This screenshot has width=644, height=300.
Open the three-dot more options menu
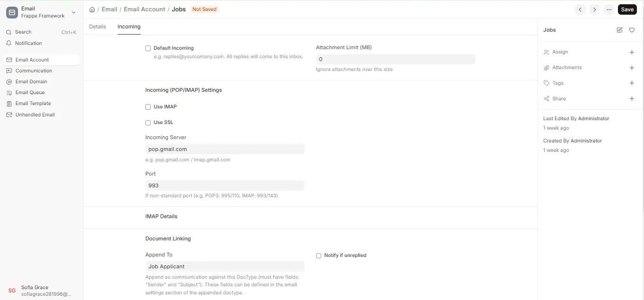point(609,9)
